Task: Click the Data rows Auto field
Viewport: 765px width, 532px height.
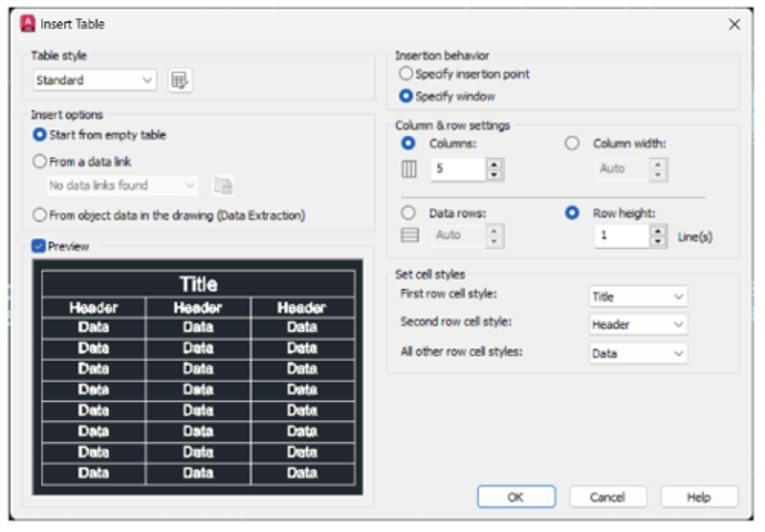Action: (x=458, y=236)
